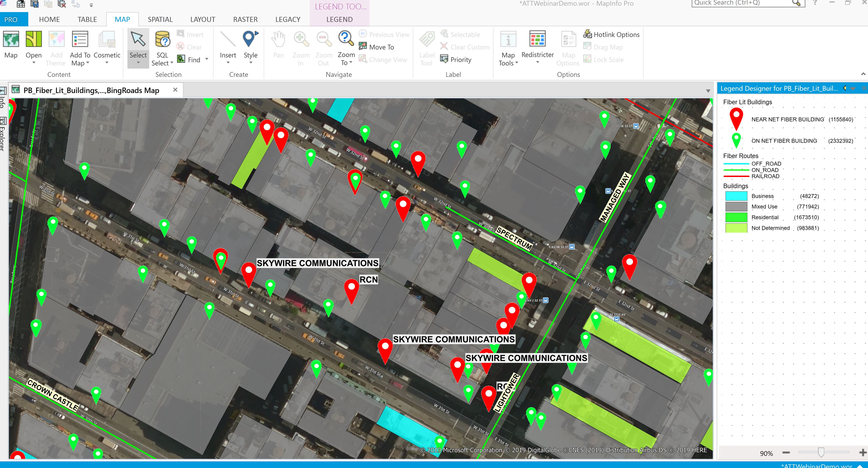Click the Mixed Use gray swatch
Screen dimensions: 868x468
coord(736,206)
